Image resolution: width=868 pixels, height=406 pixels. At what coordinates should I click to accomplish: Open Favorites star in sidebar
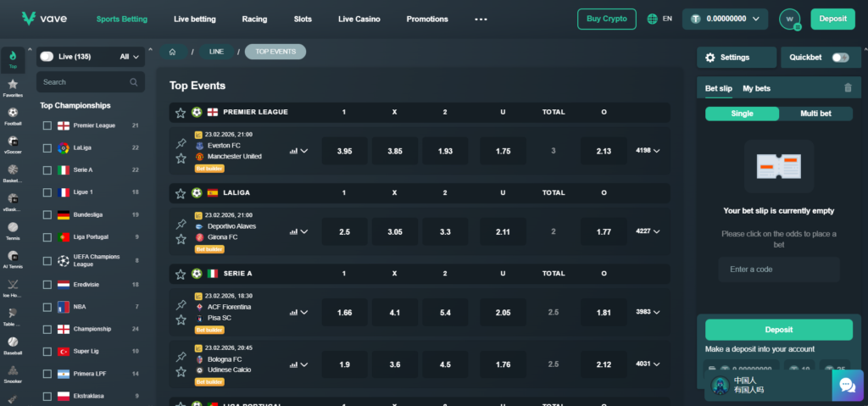[x=13, y=88]
